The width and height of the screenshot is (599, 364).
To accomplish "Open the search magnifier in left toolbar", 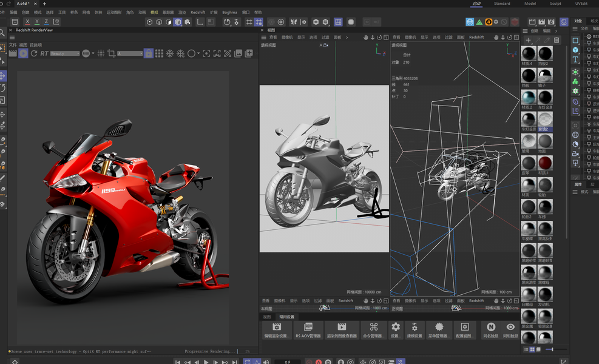I will (3, 33).
